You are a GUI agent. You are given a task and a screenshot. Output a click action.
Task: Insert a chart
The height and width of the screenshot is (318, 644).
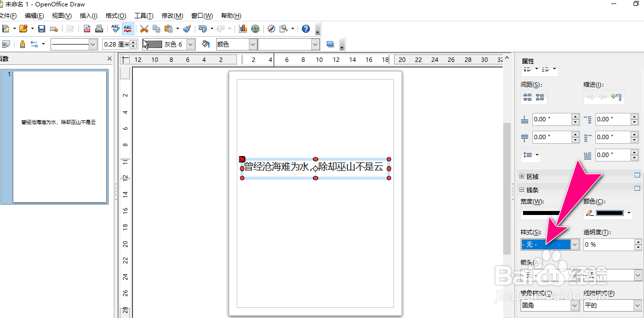click(x=242, y=29)
